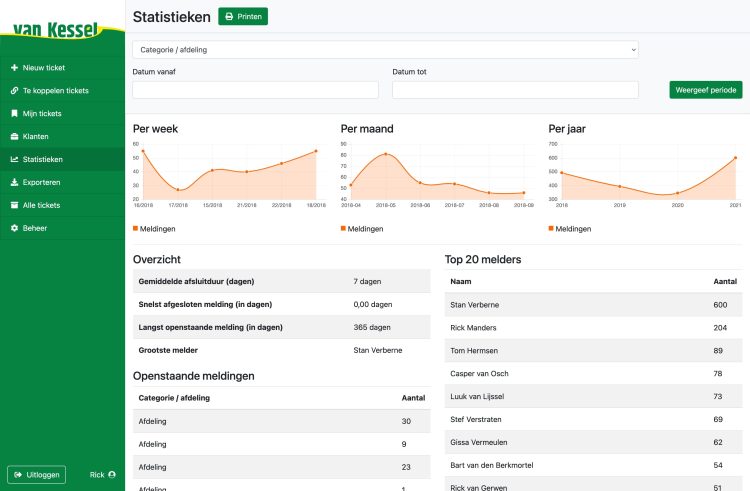Click the sign-out icon in the Uitloggen button
This screenshot has height=491, width=750.
pyautogui.click(x=18, y=475)
